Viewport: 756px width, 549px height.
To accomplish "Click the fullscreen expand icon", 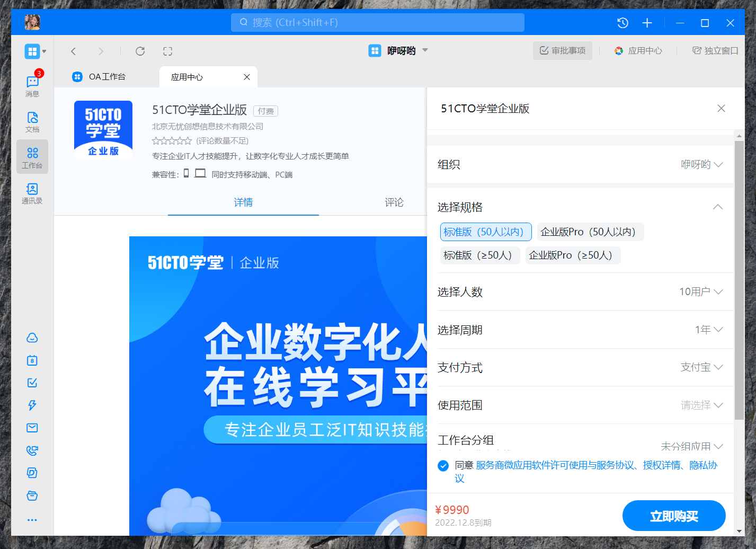I will tap(167, 51).
